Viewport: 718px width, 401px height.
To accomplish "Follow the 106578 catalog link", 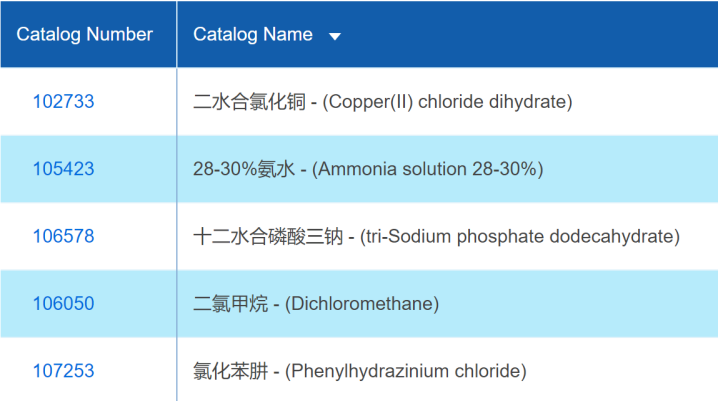I will (63, 237).
